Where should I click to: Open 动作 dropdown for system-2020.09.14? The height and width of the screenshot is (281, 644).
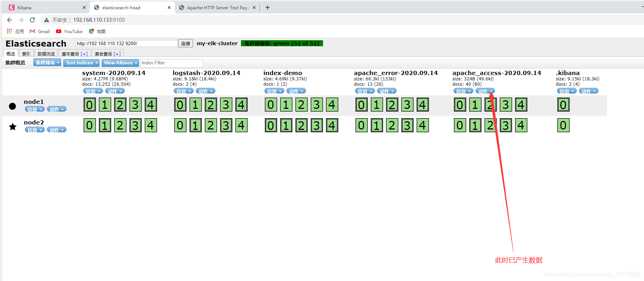click(x=115, y=91)
